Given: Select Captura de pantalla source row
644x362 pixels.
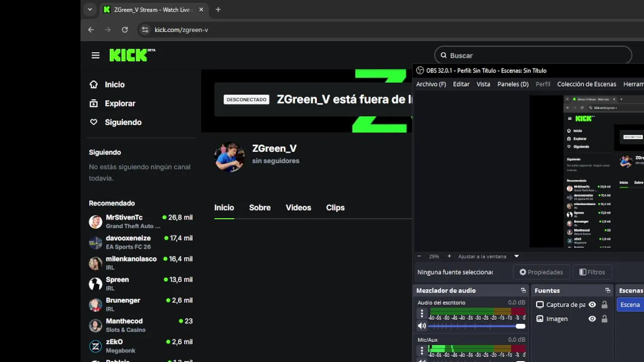Looking at the screenshot, I should 572,305.
